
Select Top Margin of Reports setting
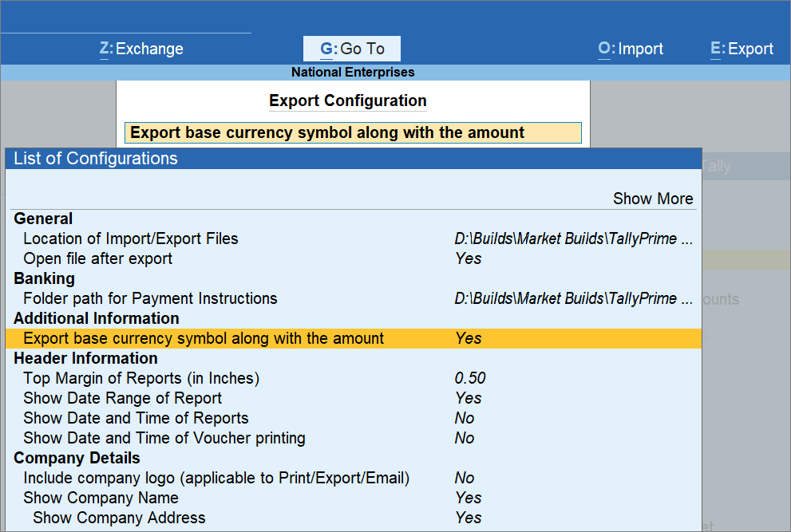pos(353,378)
